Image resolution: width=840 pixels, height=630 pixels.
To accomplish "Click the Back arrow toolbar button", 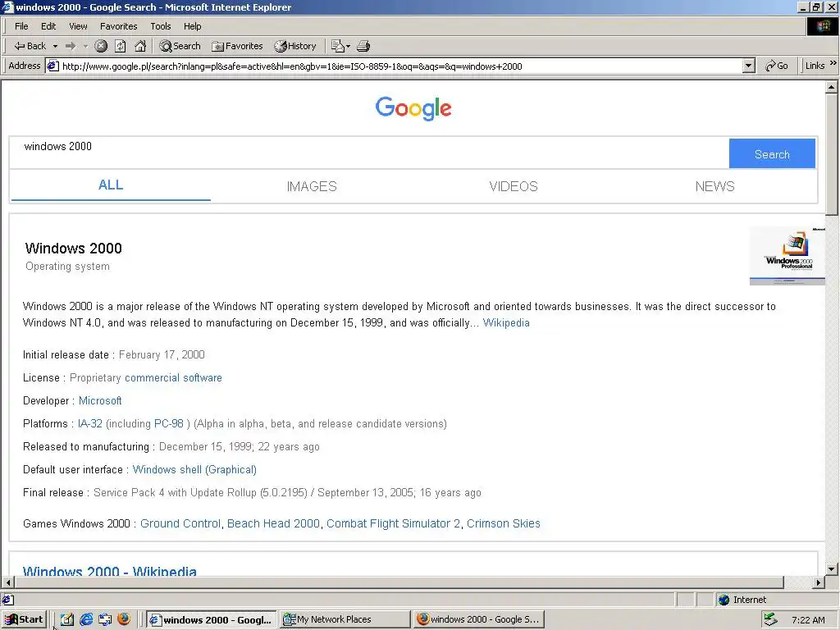I will click(x=30, y=46).
